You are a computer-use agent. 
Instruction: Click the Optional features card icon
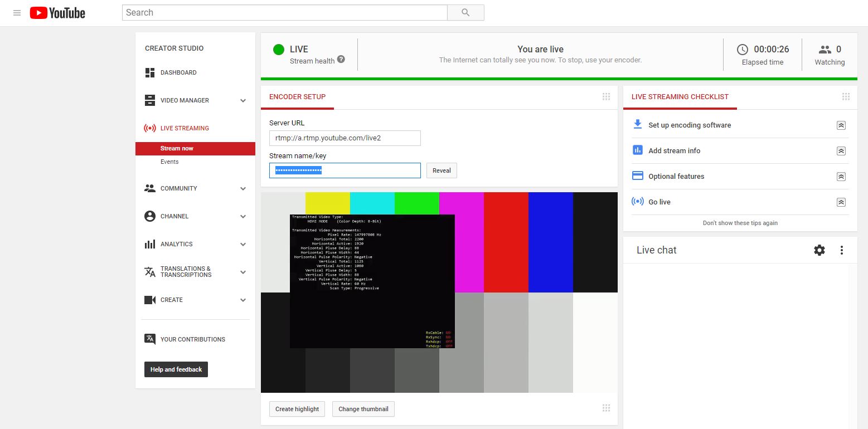(637, 175)
